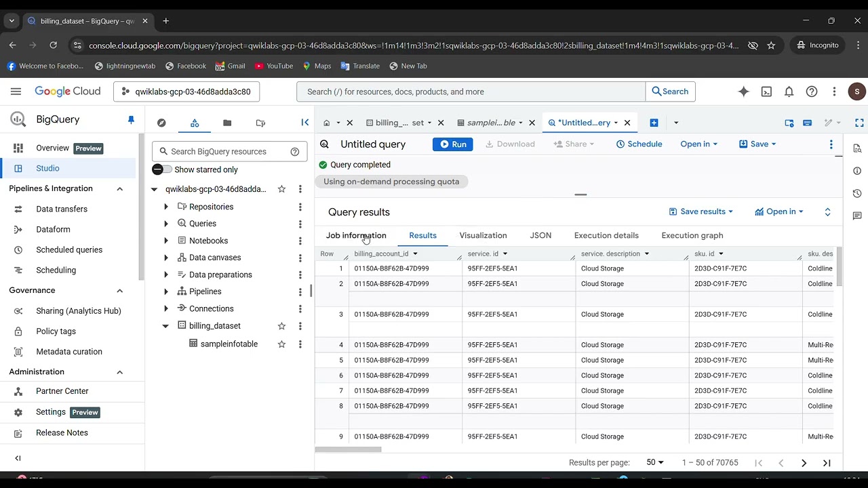Expand the Pipelines tree node
Viewport: 868px width, 488px height.
(166, 291)
